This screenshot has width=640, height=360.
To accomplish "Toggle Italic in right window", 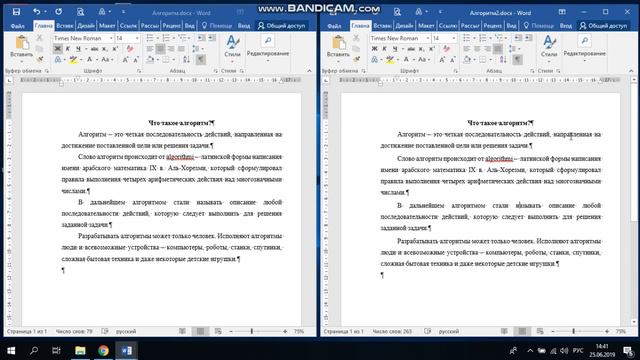I will (x=384, y=49).
